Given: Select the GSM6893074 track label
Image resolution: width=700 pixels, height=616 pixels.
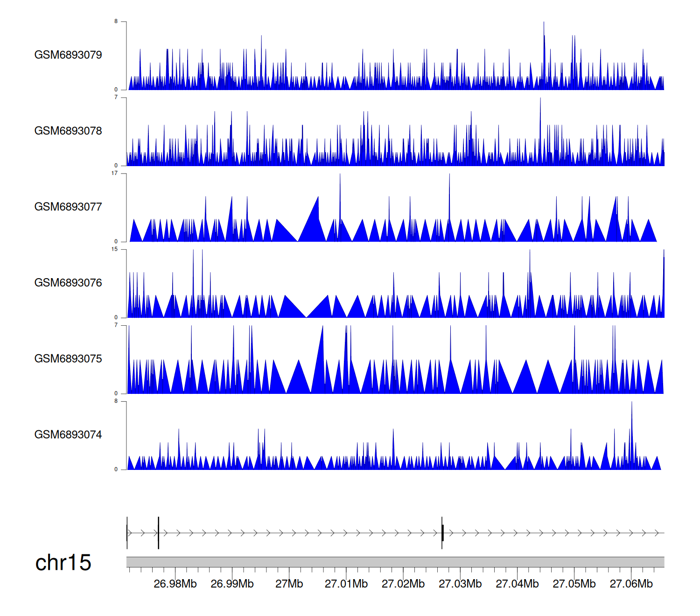Looking at the screenshot, I should click(x=68, y=435).
